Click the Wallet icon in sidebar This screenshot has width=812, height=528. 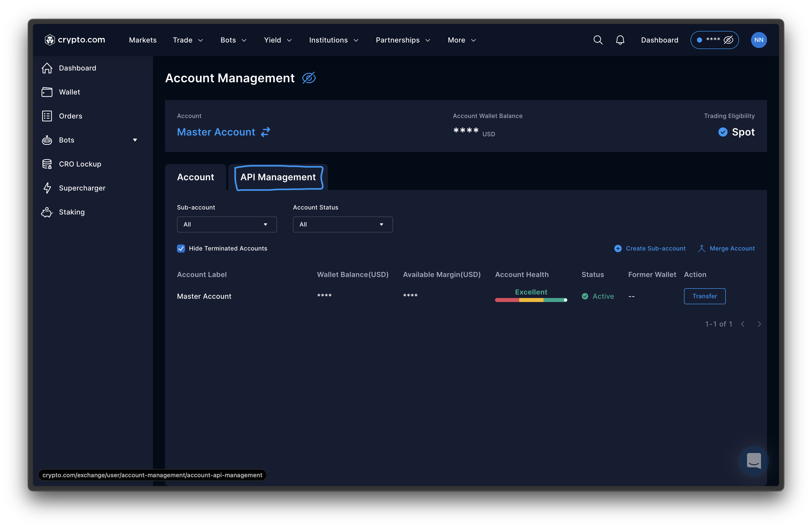[47, 92]
